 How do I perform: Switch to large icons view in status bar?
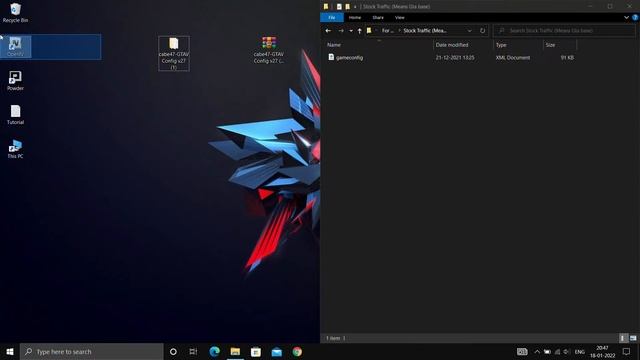point(633,338)
